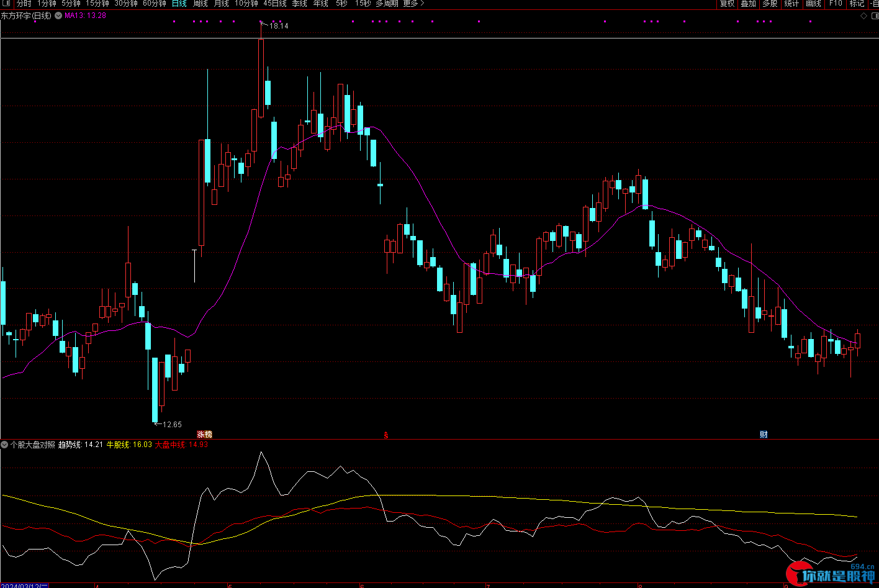
Task: Click the 个股大盘对照 indicator name
Action: pos(33,445)
